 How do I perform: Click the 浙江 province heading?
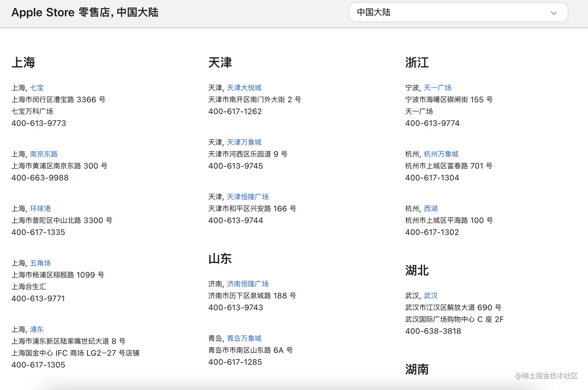pyautogui.click(x=417, y=63)
